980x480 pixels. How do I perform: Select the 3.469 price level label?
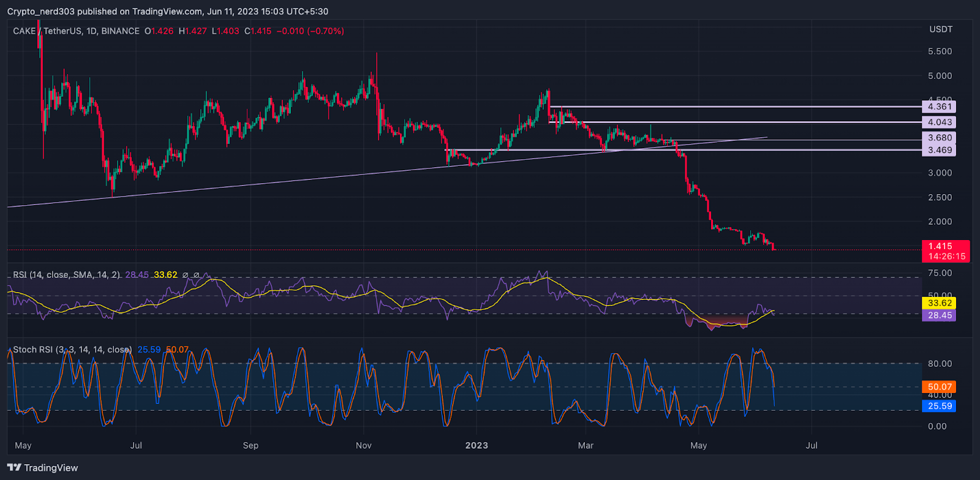tap(938, 150)
